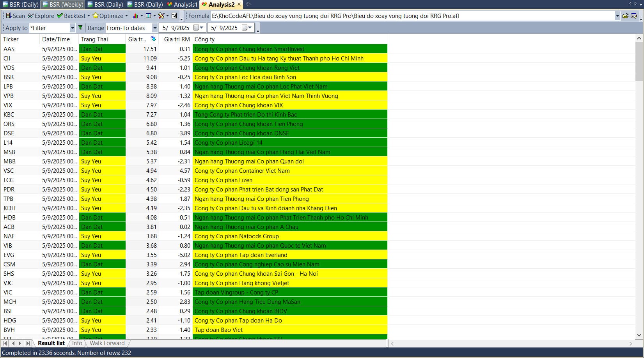Sort by the Ticker column header
The width and height of the screenshot is (644, 358).
[20, 39]
